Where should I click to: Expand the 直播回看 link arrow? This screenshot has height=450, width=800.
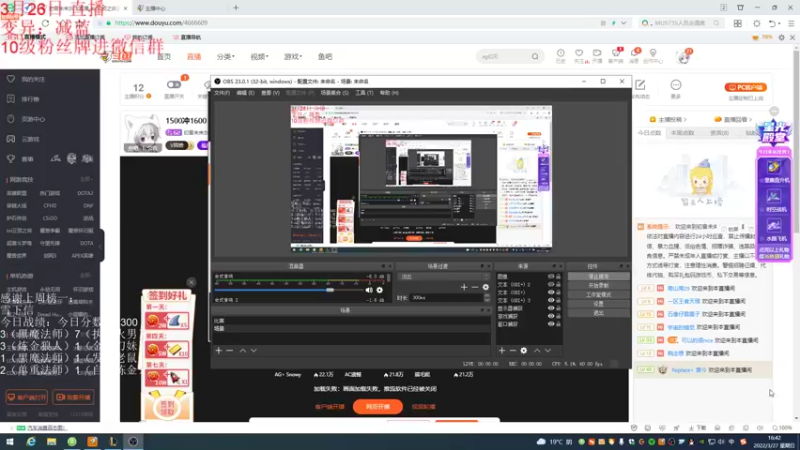pyautogui.click(x=751, y=119)
